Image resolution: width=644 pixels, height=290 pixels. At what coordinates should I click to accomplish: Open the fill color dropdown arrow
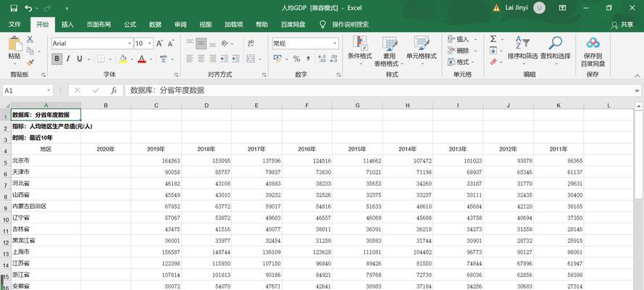point(131,59)
